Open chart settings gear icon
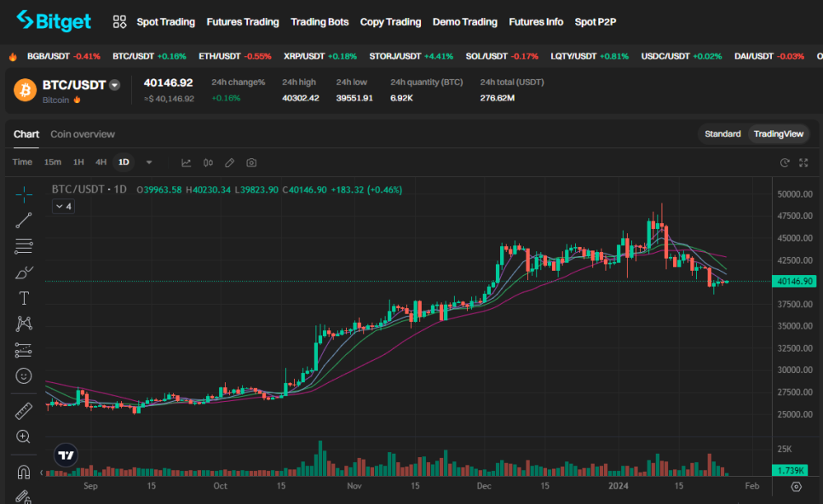 point(797,487)
